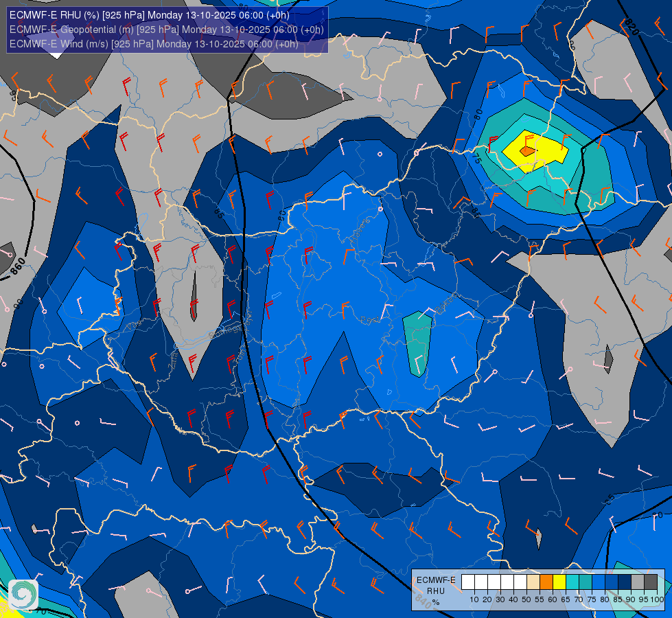Click the cyan 65-70% legend swatch

pos(572,582)
